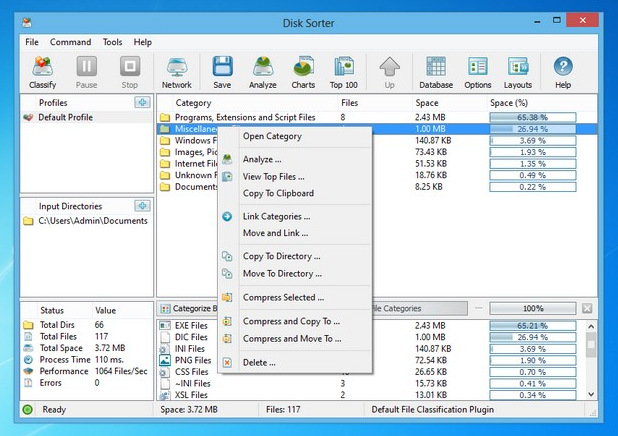Add input directory with plus icon
The height and width of the screenshot is (436, 618).
(142, 206)
